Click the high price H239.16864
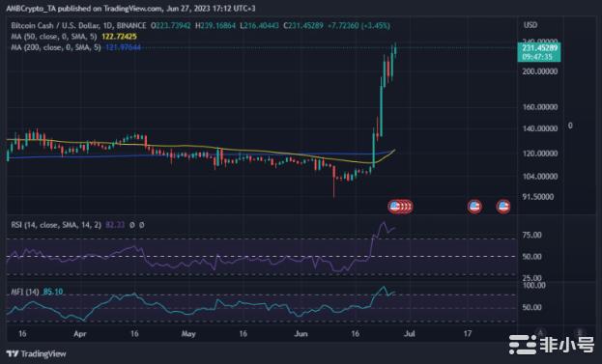This screenshot has height=364, width=602. tap(215, 26)
